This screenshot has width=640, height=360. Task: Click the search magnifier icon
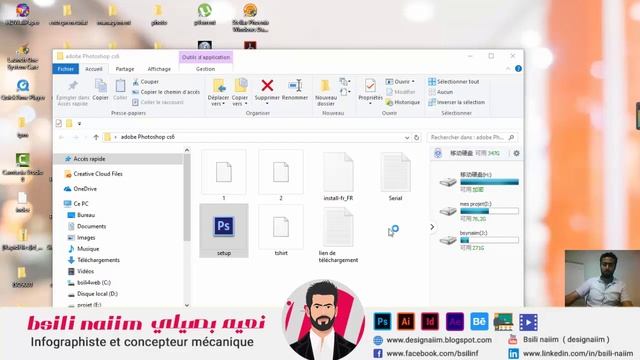coord(511,138)
